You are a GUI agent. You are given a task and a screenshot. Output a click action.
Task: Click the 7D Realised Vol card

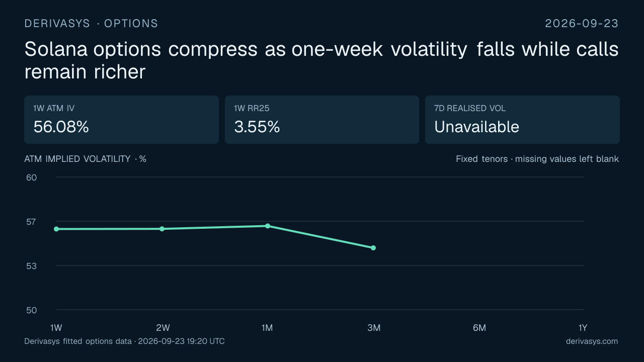(522, 120)
